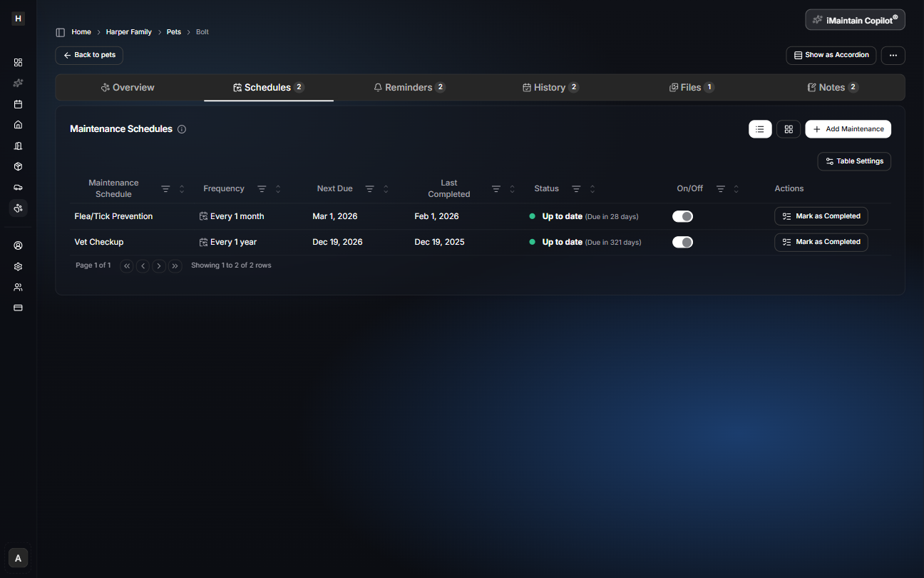Open the three-dots more options menu
This screenshot has width=924, height=578.
coord(893,56)
